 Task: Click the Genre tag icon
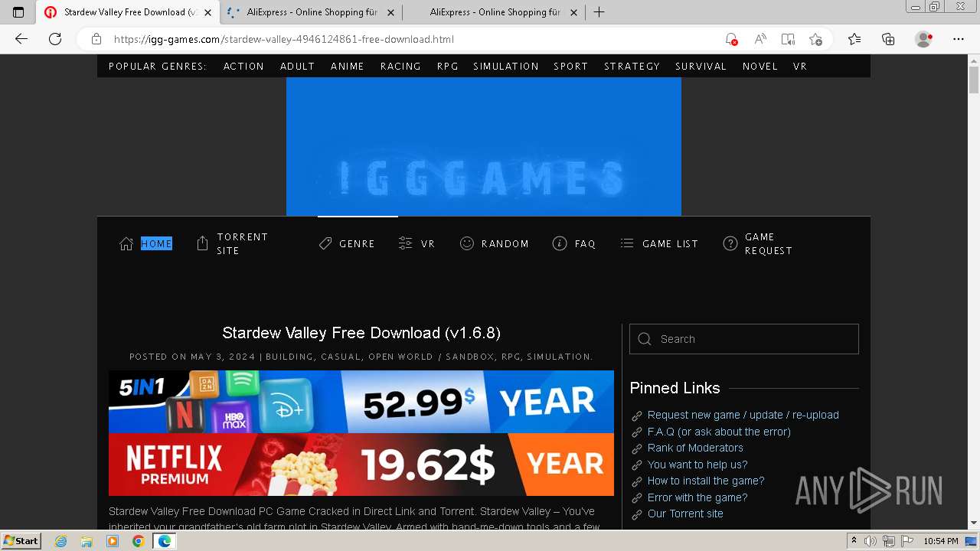click(325, 243)
